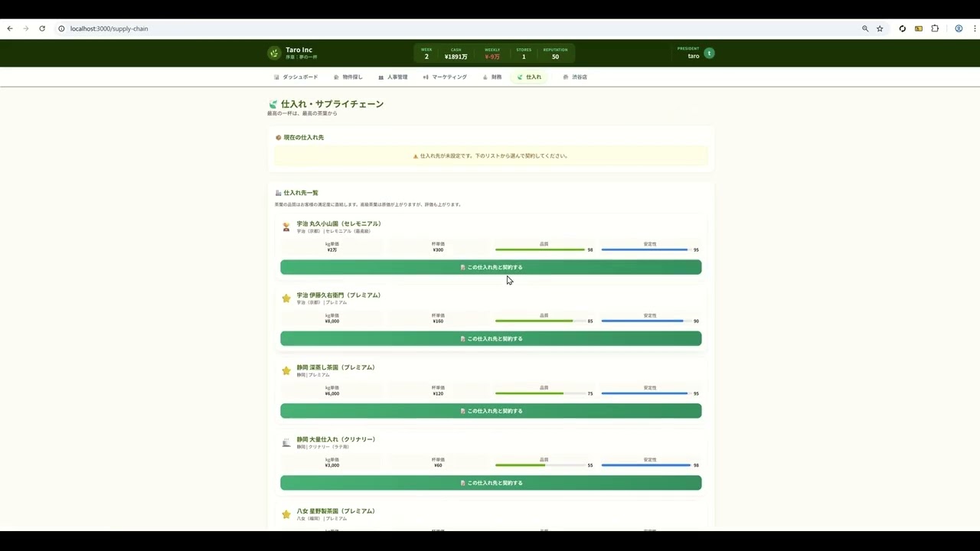Click 杯単価 ¥120 value
Image resolution: width=980 pixels, height=551 pixels.
438,393
